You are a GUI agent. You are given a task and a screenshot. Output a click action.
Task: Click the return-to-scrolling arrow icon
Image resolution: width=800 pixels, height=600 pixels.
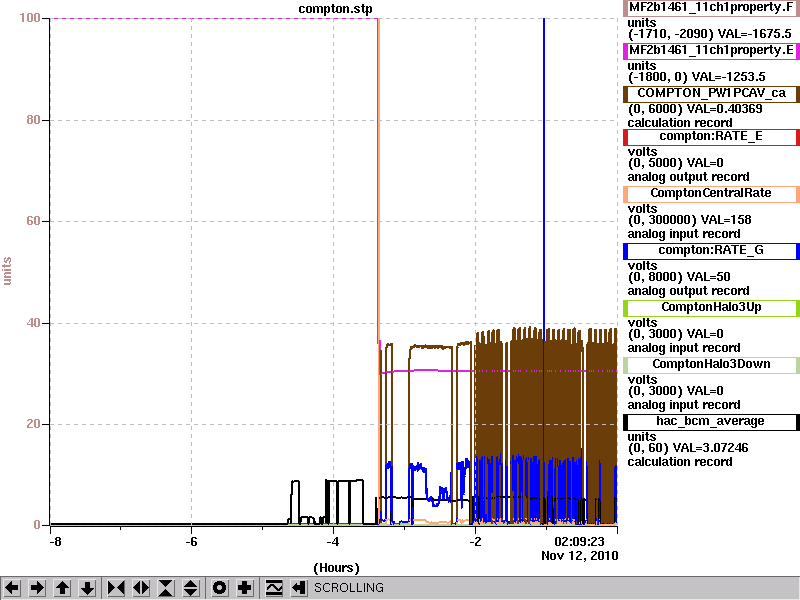click(298, 588)
